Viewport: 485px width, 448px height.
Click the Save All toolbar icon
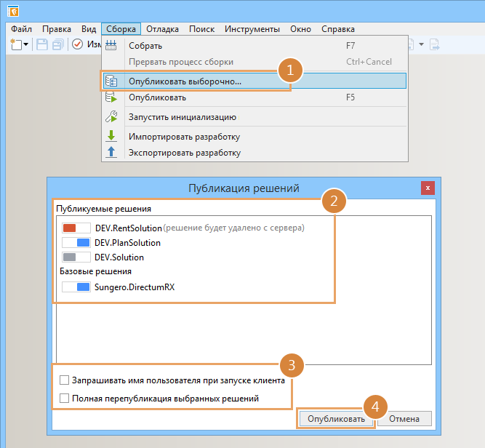click(x=57, y=45)
